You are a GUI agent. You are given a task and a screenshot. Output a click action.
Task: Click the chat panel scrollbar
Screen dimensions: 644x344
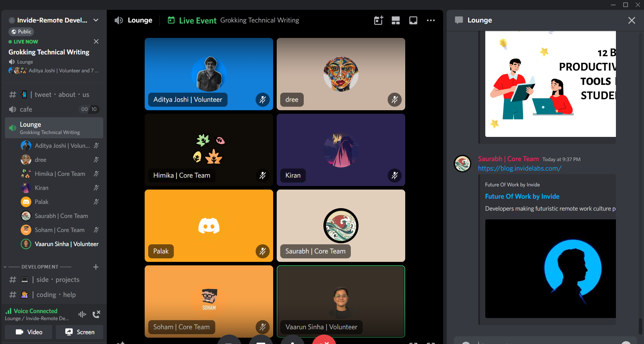point(640,326)
